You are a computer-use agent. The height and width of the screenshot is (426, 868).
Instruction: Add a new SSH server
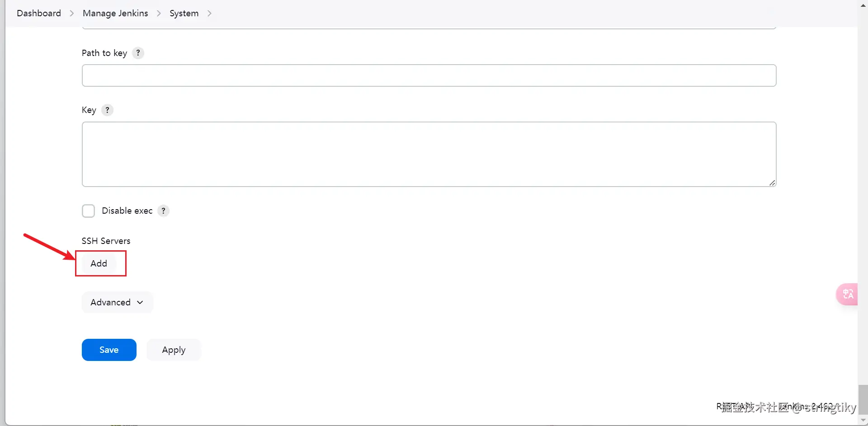pyautogui.click(x=100, y=263)
